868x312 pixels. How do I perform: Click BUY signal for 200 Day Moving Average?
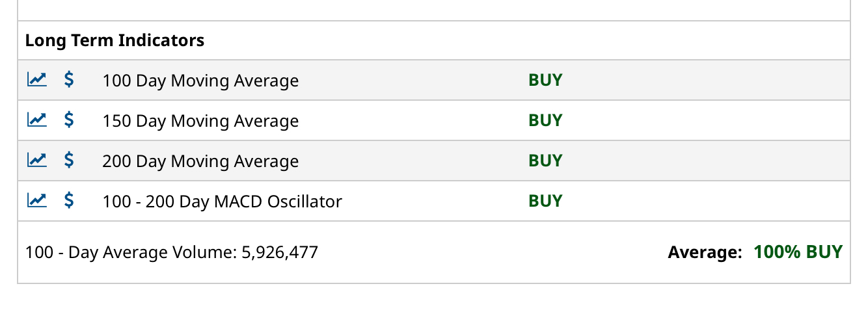click(545, 161)
